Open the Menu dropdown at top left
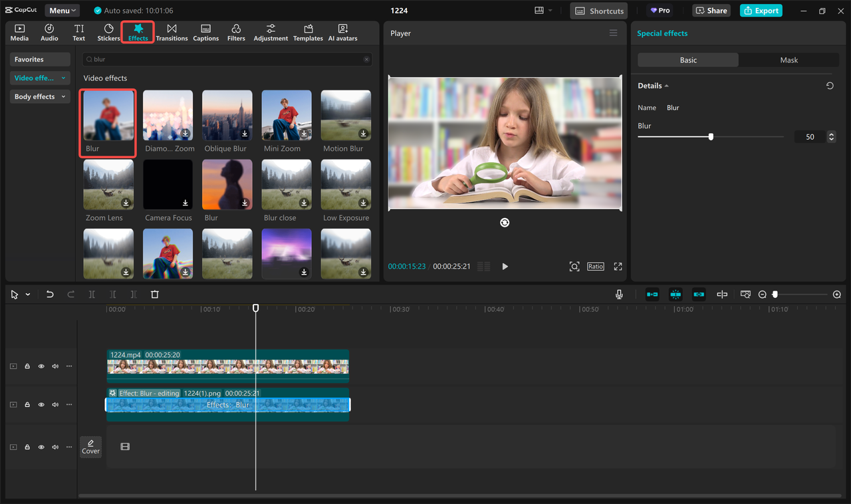Image resolution: width=851 pixels, height=504 pixels. coord(62,10)
